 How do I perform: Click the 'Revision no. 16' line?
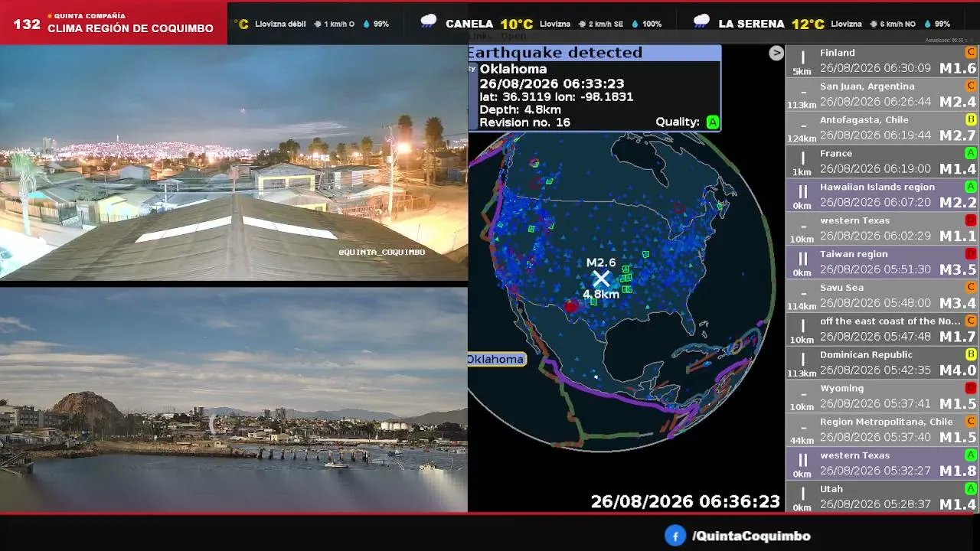pyautogui.click(x=524, y=122)
